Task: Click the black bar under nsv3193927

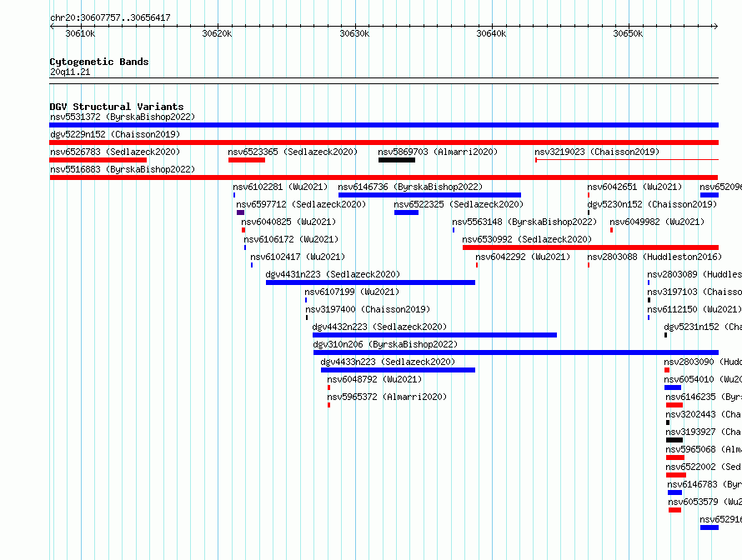Action: click(x=674, y=440)
